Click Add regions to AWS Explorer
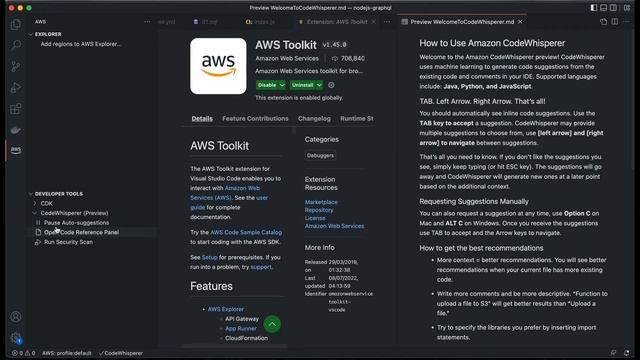The height and width of the screenshot is (360, 640). 81,44
